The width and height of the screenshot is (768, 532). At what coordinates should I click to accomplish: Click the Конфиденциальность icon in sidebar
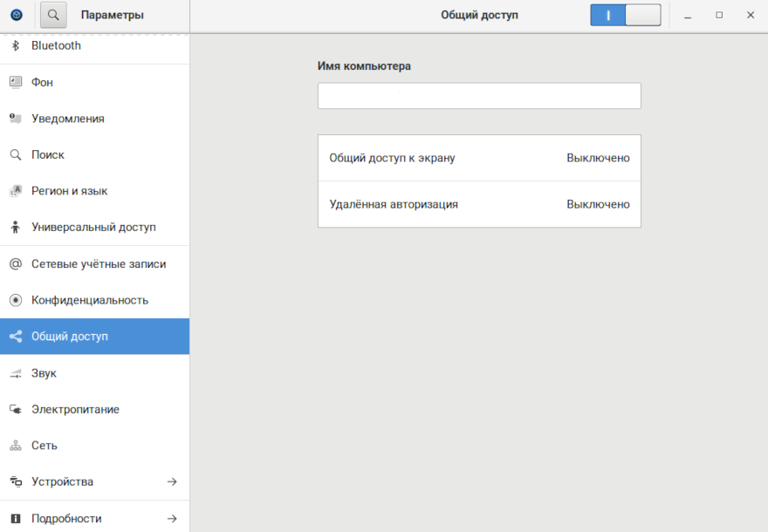point(15,300)
